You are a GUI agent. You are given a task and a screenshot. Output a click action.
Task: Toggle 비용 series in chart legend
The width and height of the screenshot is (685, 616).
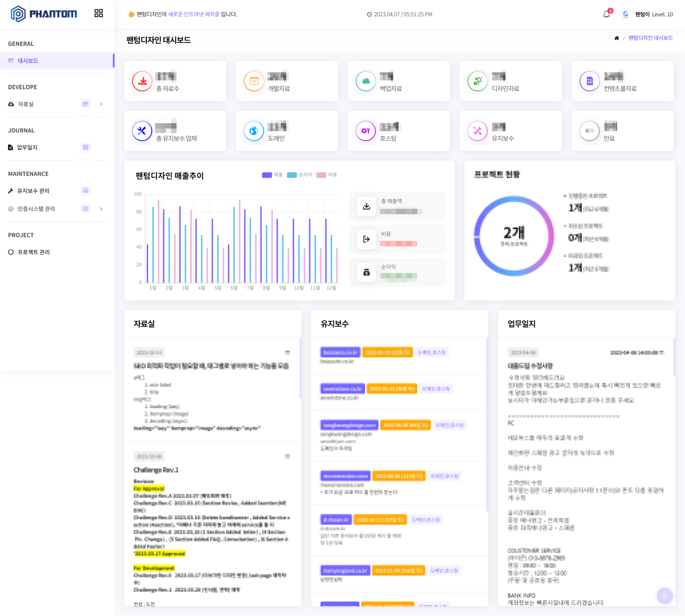(x=327, y=175)
